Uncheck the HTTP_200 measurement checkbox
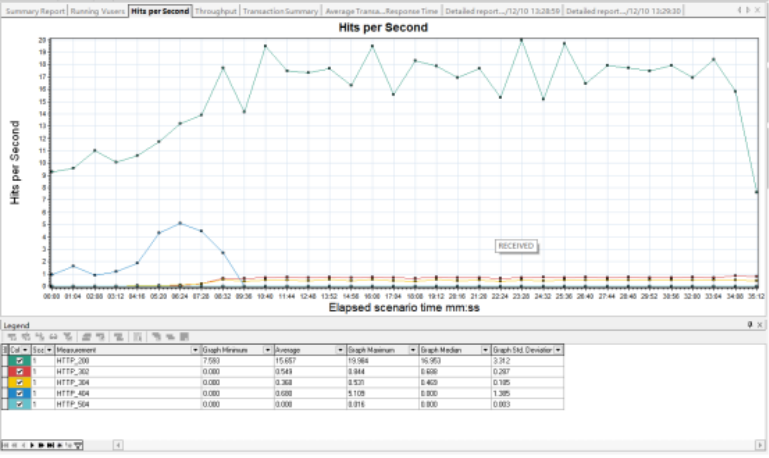The image size is (769, 458). [x=20, y=360]
